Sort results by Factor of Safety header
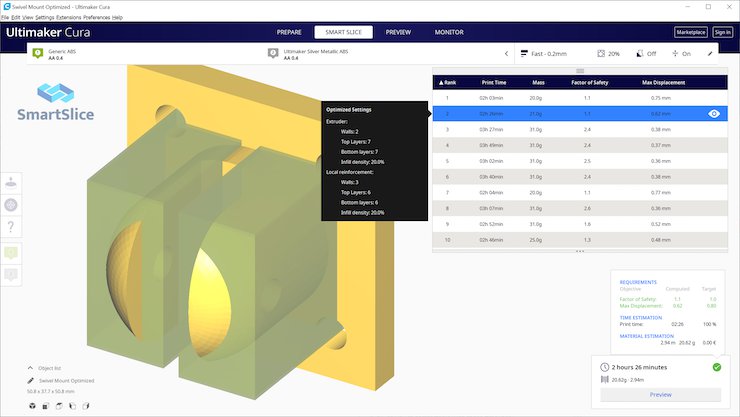Viewport: 740px width, 417px height. 589,83
